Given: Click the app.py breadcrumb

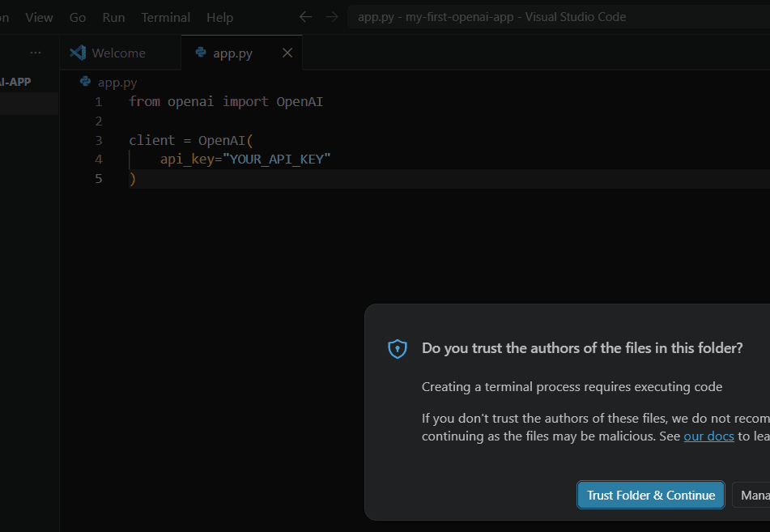Looking at the screenshot, I should click(117, 82).
